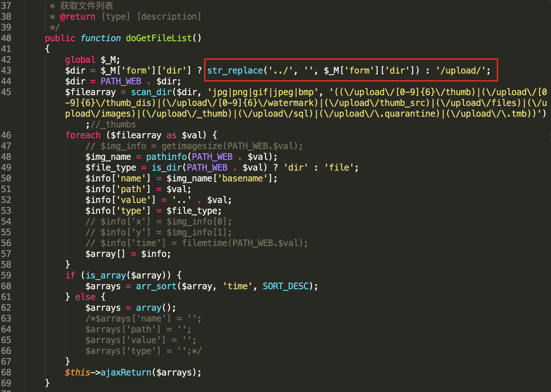
Task: Click line number 59 in the gutter
Action: tap(6, 275)
